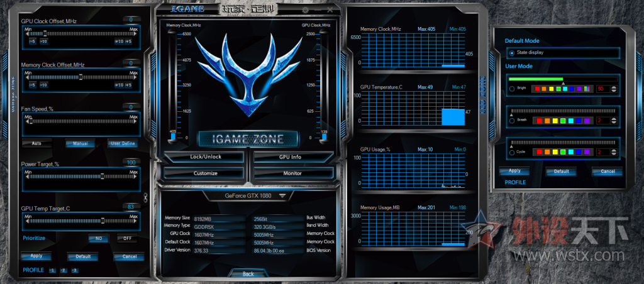The height and width of the screenshot is (284, 644).
Task: Click the +5 button under GPU Clock Offset
Action: pos(128,41)
